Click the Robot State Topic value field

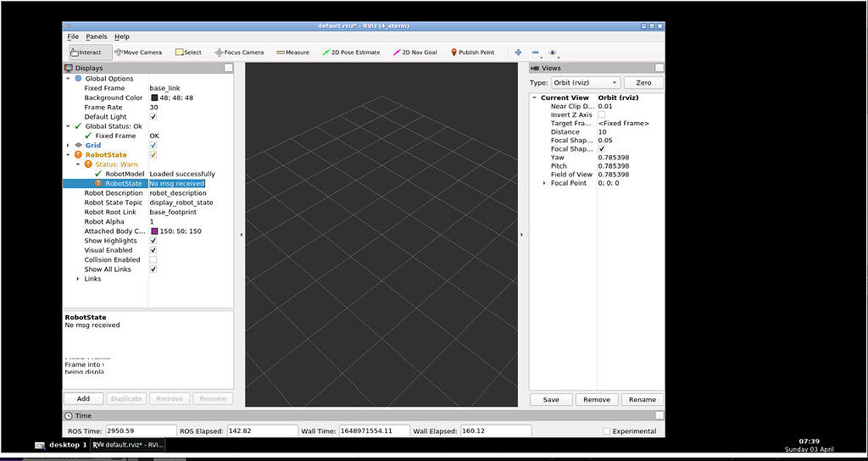[181, 203]
